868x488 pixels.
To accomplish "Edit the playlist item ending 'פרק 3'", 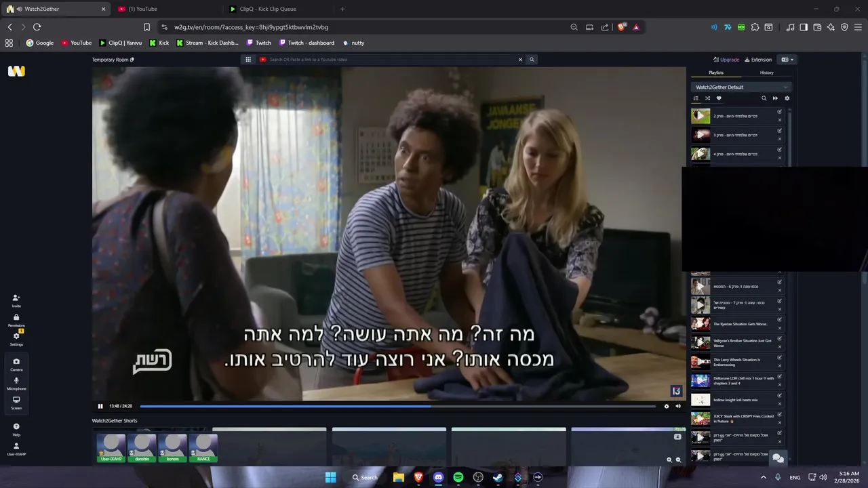I will (779, 130).
